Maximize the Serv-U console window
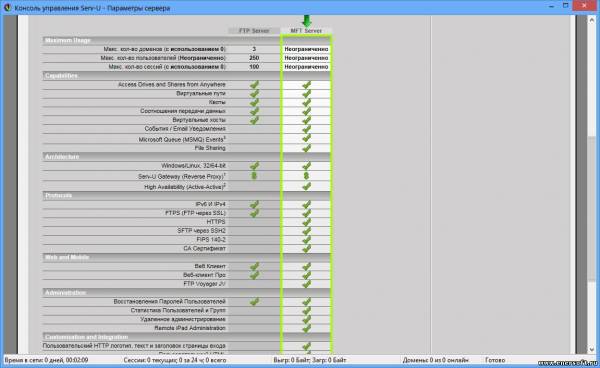This screenshot has width=600, height=368. [x=566, y=6]
